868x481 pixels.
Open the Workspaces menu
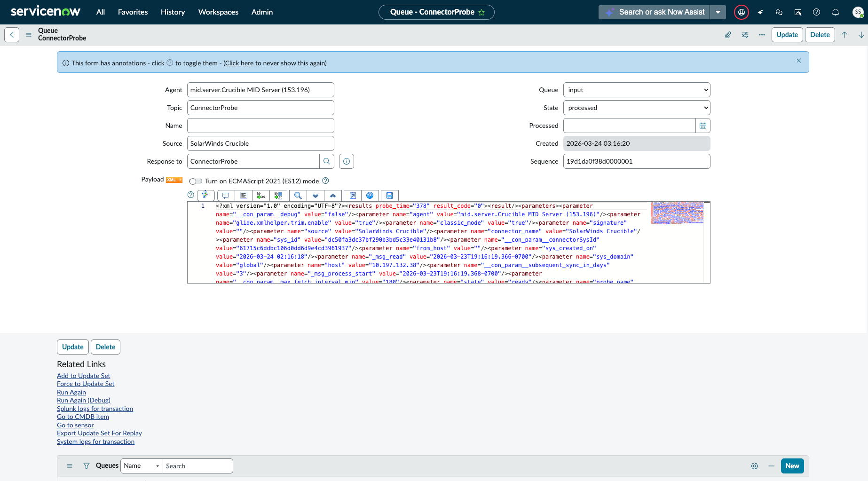coord(218,12)
